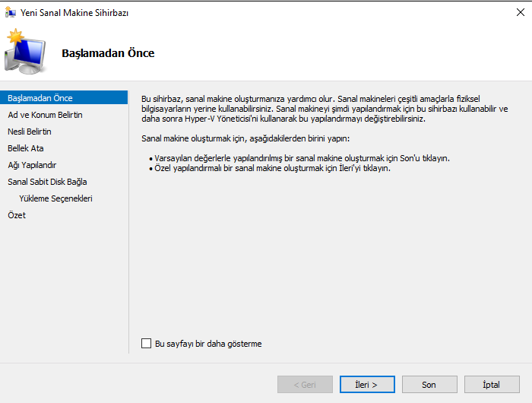Open the Nesli Belirtin step

(x=30, y=132)
